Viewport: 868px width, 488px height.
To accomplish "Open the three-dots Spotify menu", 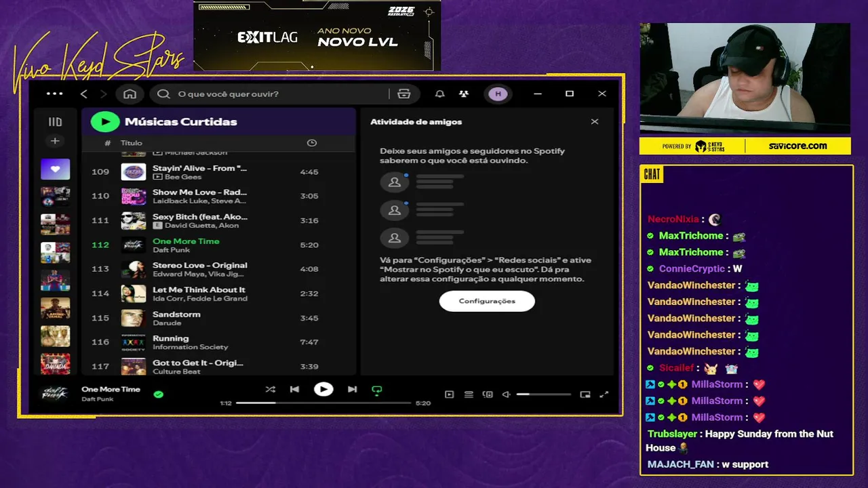I will (x=54, y=94).
